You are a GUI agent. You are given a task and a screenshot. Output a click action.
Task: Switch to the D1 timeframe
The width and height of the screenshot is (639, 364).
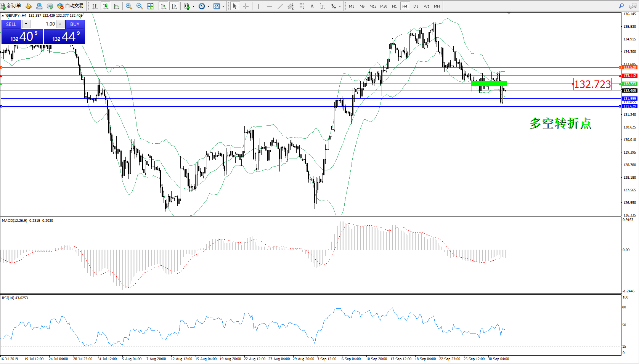(416, 6)
